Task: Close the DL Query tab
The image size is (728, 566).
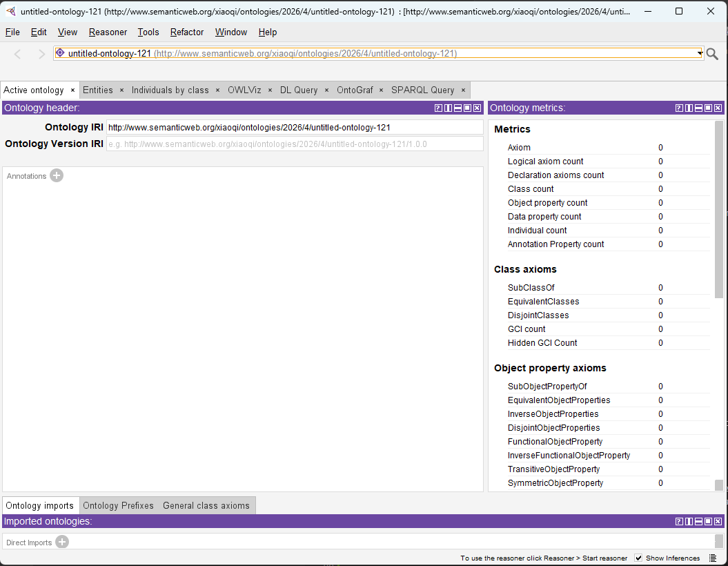Action: point(327,90)
